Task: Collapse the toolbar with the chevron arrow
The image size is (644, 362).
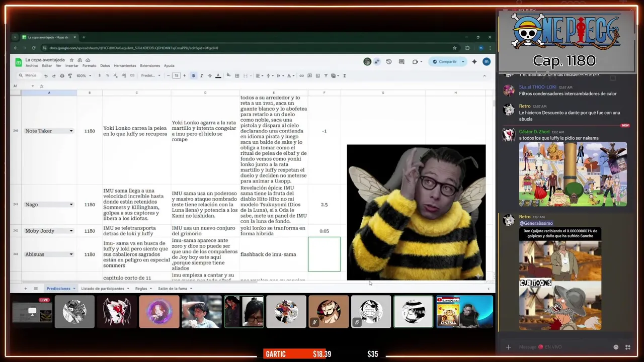Action: pos(484,75)
